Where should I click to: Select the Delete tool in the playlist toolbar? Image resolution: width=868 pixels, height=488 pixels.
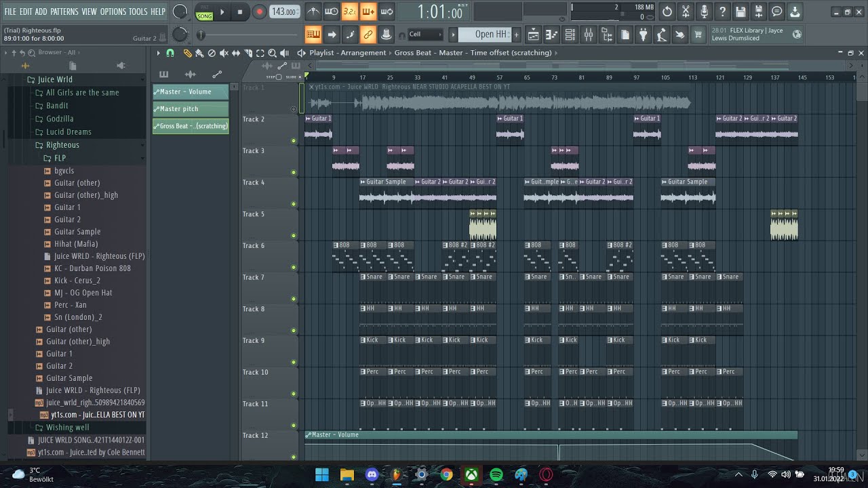pyautogui.click(x=212, y=53)
